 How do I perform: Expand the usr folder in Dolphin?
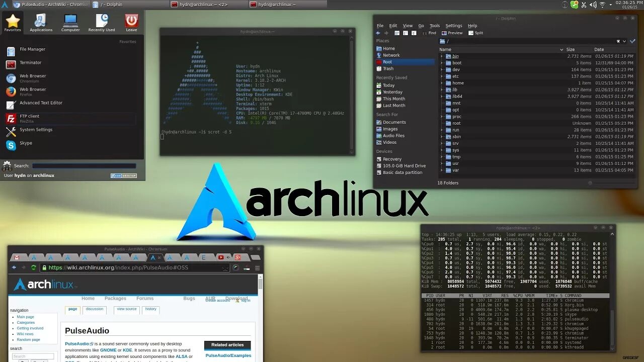[x=442, y=163]
